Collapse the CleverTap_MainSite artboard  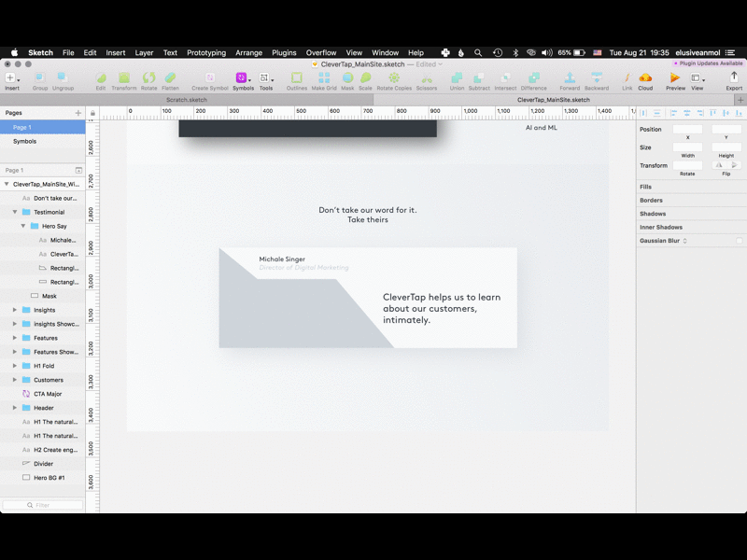pos(7,184)
